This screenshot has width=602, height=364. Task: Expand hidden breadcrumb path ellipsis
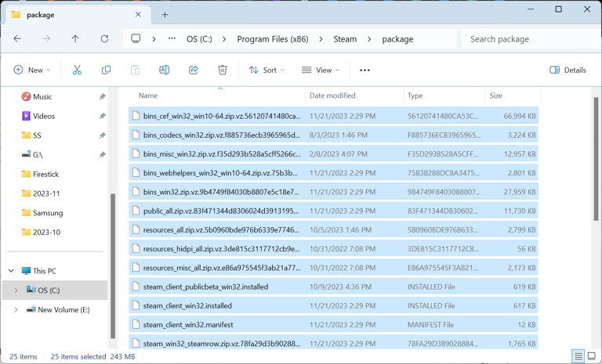point(172,38)
